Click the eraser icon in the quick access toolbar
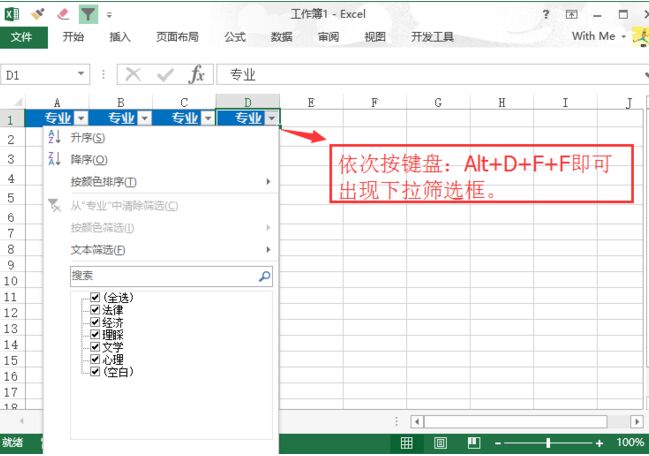The height and width of the screenshot is (456, 649). (x=63, y=14)
